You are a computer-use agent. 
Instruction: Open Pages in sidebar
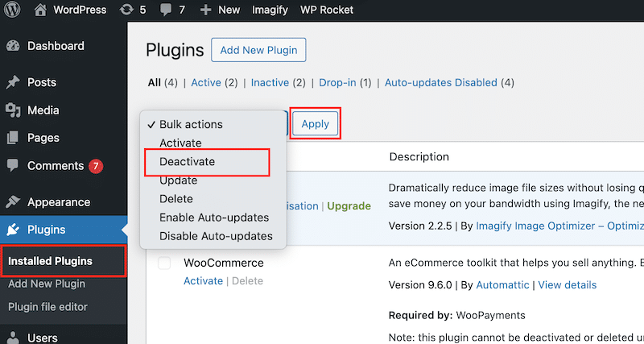point(43,138)
